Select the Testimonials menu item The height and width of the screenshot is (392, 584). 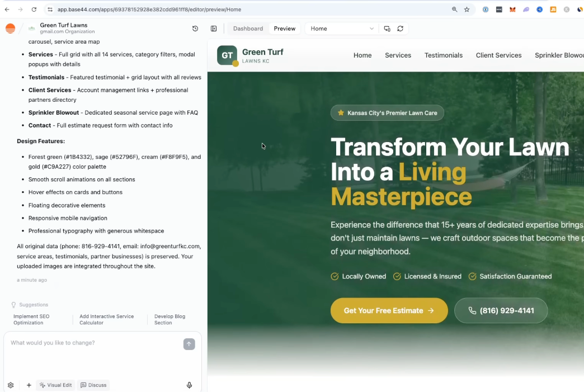pos(444,55)
